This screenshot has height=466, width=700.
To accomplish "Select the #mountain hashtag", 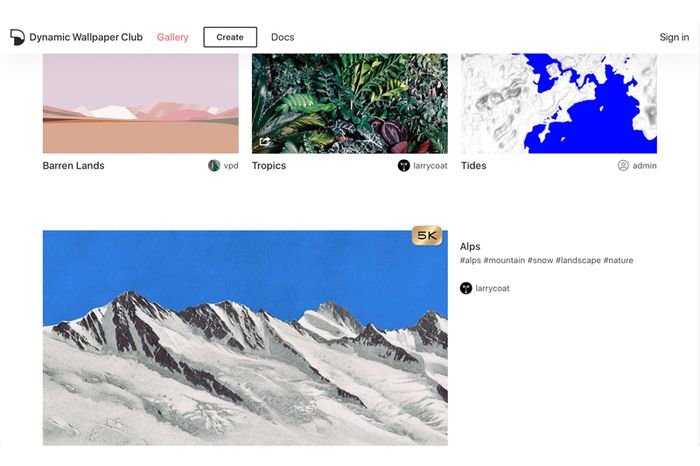I will (504, 260).
